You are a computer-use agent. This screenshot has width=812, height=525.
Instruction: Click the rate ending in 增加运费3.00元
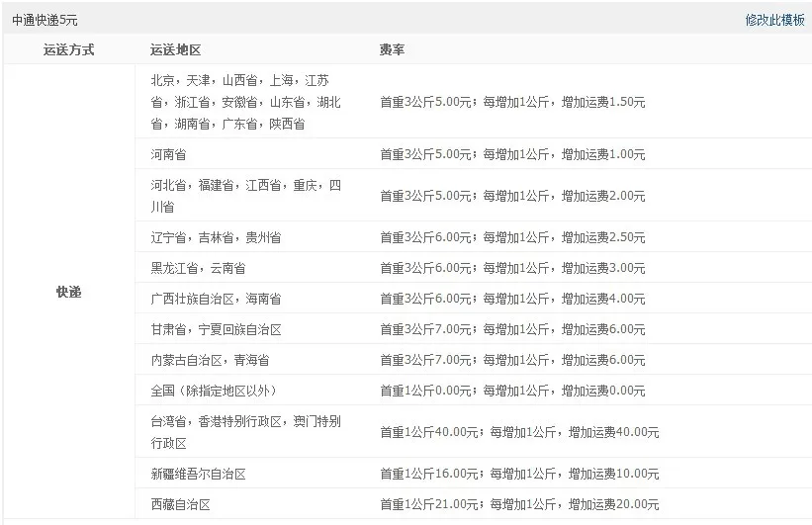512,268
